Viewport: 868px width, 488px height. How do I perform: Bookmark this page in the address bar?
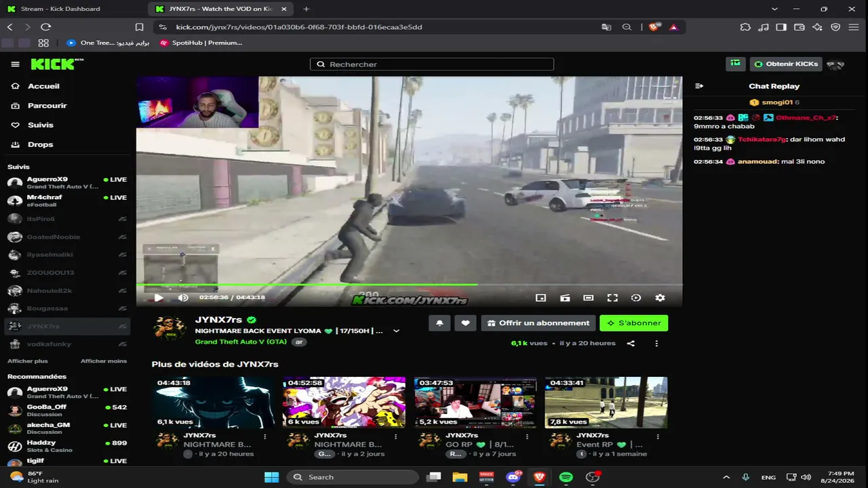pos(139,27)
